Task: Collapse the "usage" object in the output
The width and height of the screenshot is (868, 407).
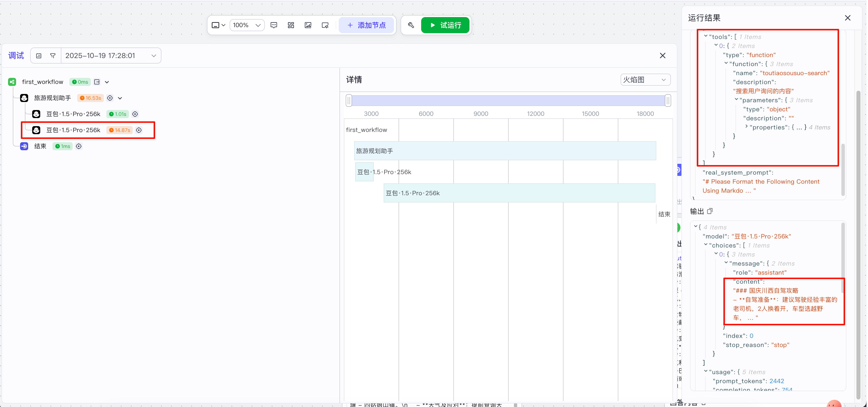Action: (706, 371)
